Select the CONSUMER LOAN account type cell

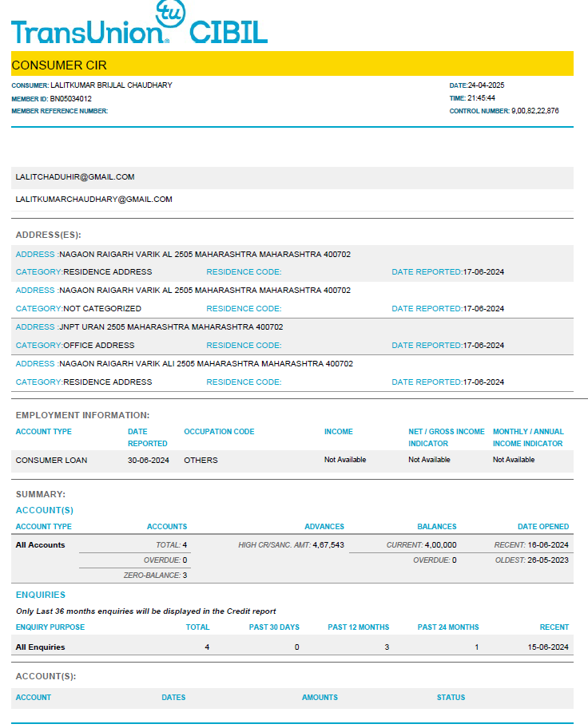coord(52,460)
